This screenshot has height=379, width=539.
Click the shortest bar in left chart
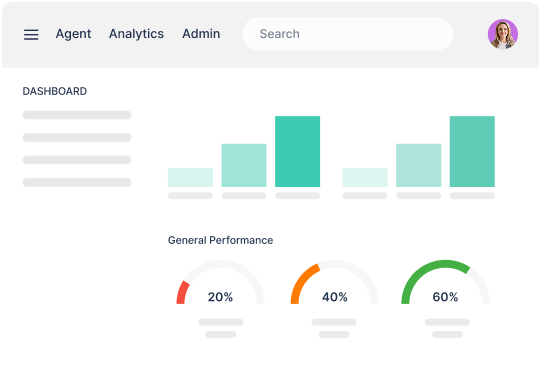[x=190, y=177]
